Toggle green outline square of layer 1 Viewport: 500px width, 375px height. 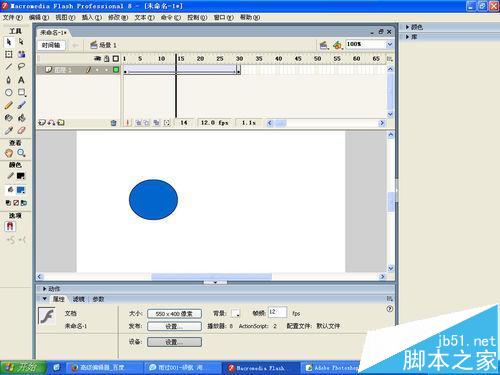tap(116, 70)
